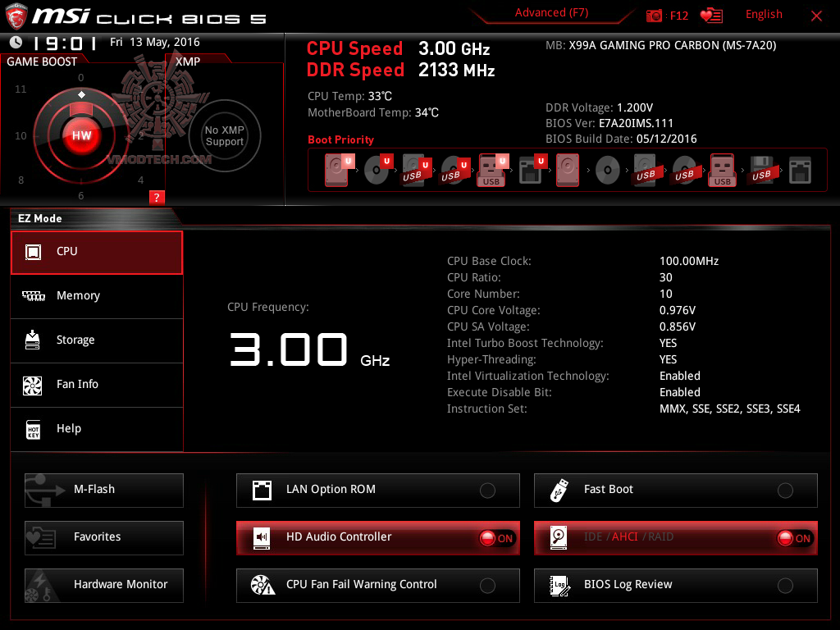Viewport: 840px width, 630px height.
Task: Enable LAN Option ROM
Action: pyautogui.click(x=377, y=490)
